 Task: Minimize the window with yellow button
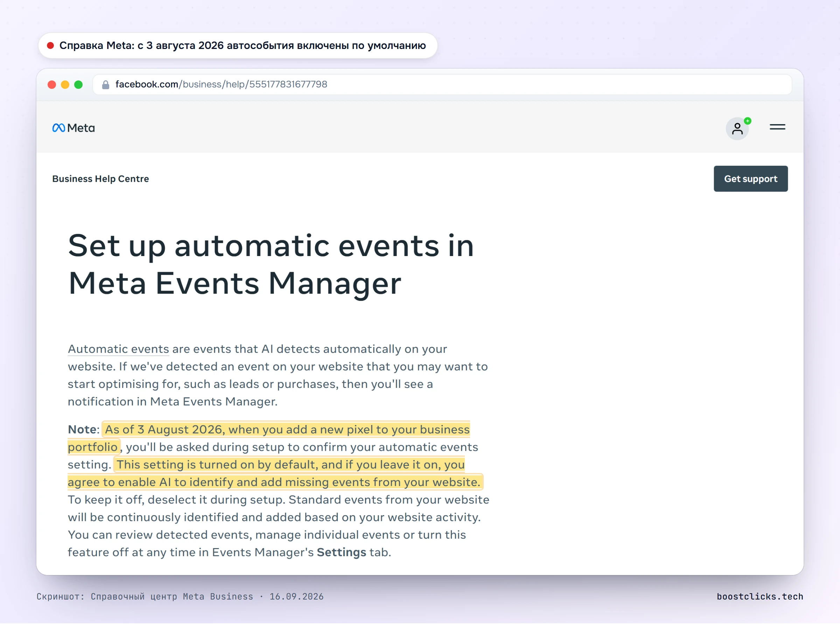(x=65, y=85)
